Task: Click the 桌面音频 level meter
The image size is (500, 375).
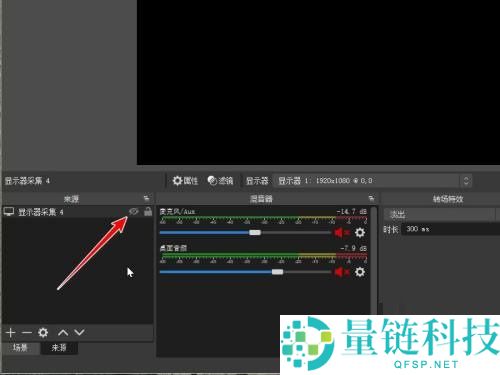Action: [x=264, y=258]
